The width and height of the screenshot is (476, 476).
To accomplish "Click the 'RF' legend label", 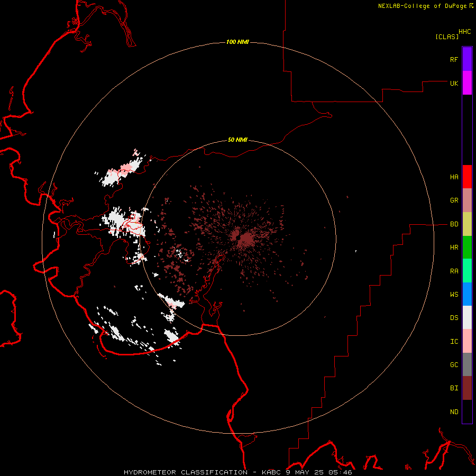I will tap(454, 59).
